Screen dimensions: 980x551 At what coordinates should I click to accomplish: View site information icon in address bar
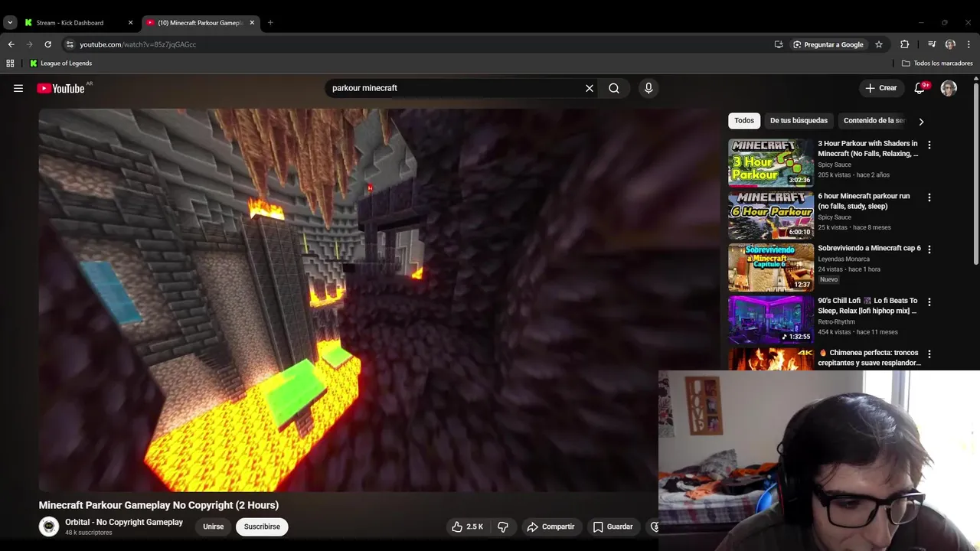pos(70,44)
